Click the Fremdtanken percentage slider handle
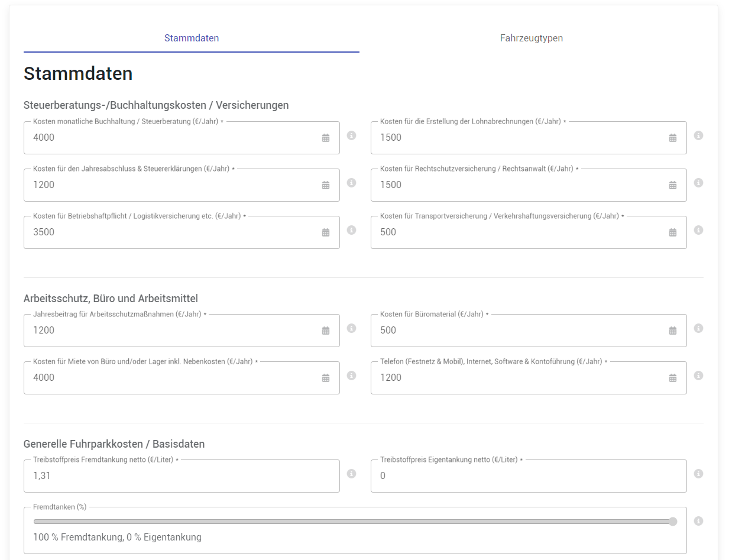Image resolution: width=729 pixels, height=560 pixels. (673, 522)
